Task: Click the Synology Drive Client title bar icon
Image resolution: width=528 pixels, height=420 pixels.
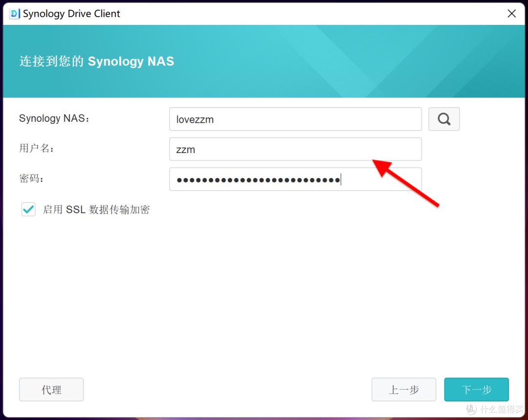Action: [x=14, y=13]
